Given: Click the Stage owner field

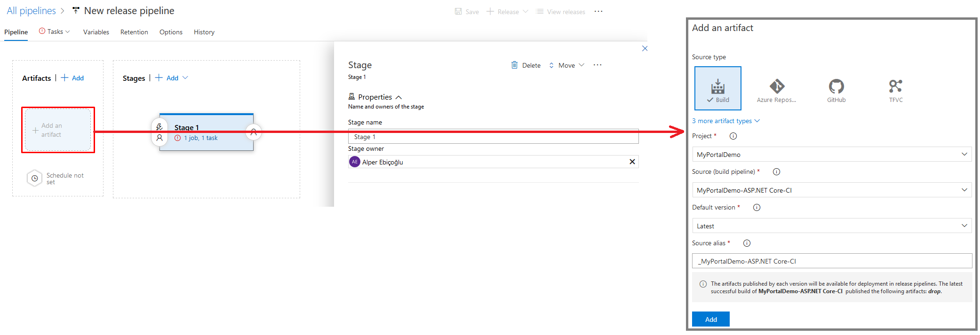Looking at the screenshot, I should pyautogui.click(x=493, y=162).
